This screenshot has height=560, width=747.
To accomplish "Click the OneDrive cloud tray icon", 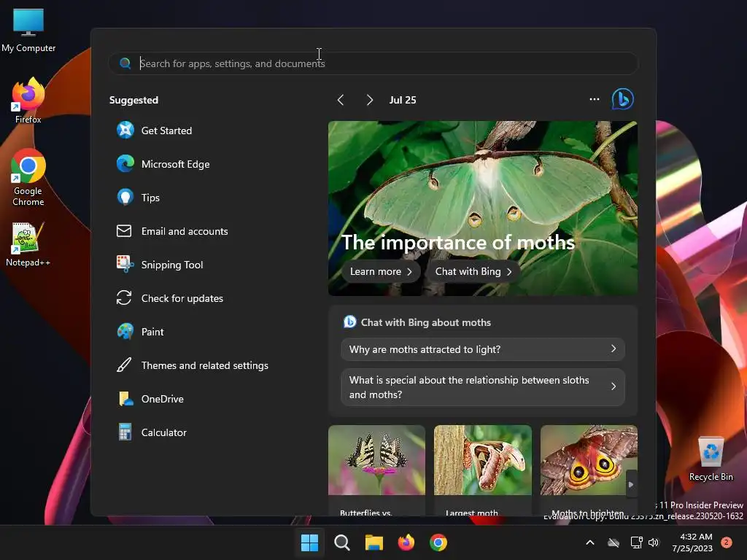I will click(614, 542).
